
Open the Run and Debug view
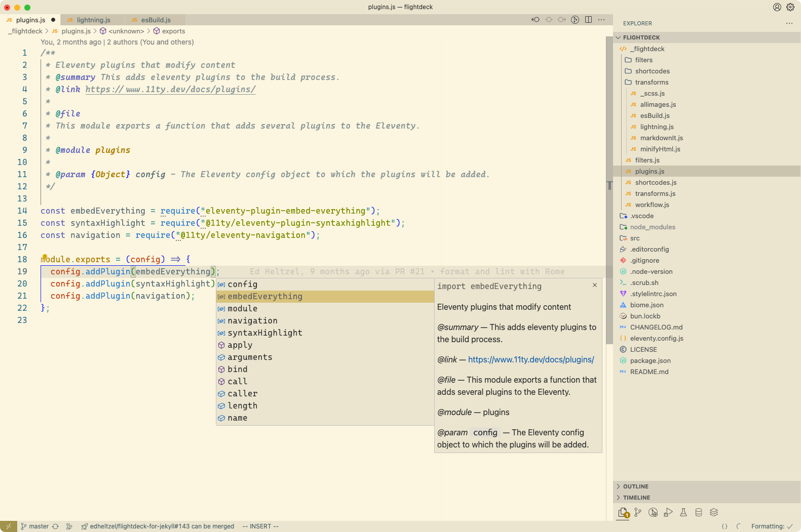pyautogui.click(x=668, y=512)
